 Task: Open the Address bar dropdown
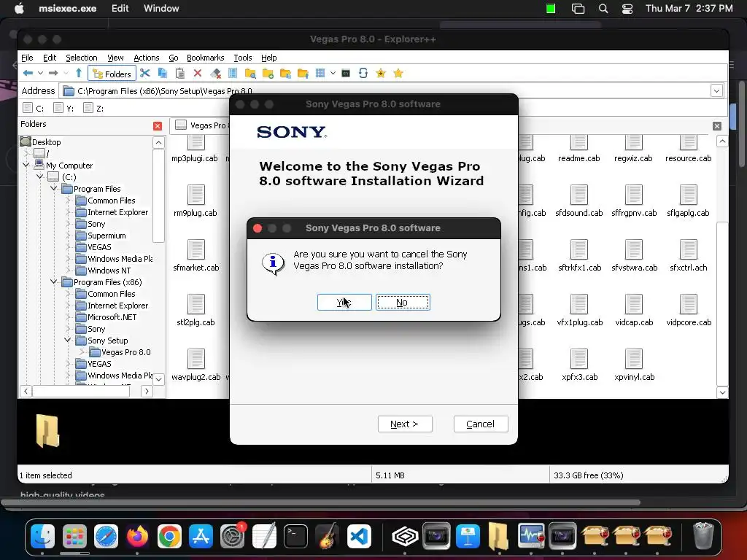click(x=716, y=90)
